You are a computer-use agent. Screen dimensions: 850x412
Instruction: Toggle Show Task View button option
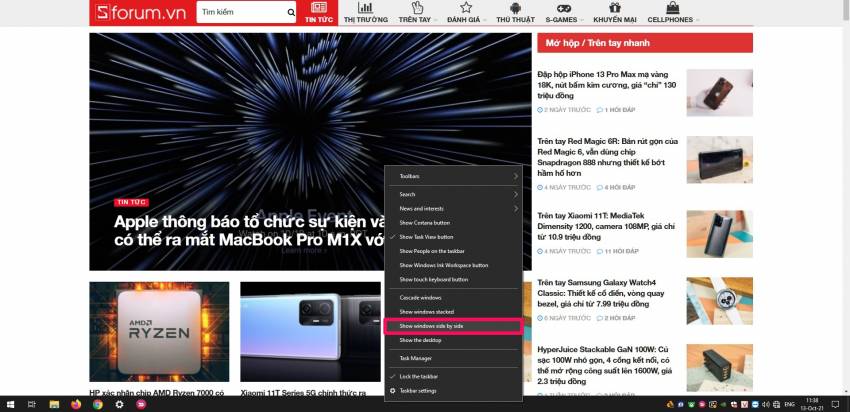pos(453,237)
